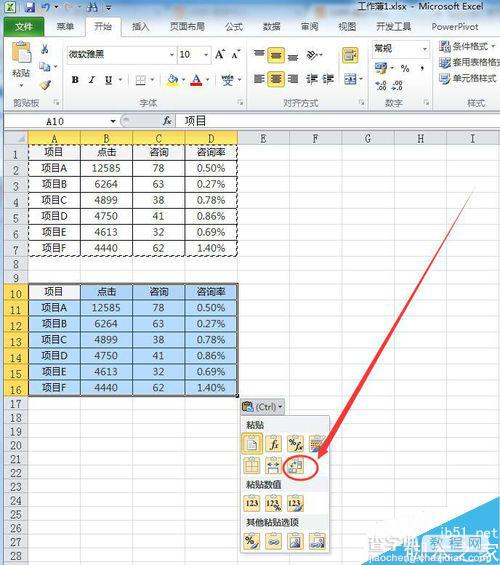This screenshot has height=565, width=500.
Task: Click the Increase Decimal icon
Action: [x=381, y=85]
